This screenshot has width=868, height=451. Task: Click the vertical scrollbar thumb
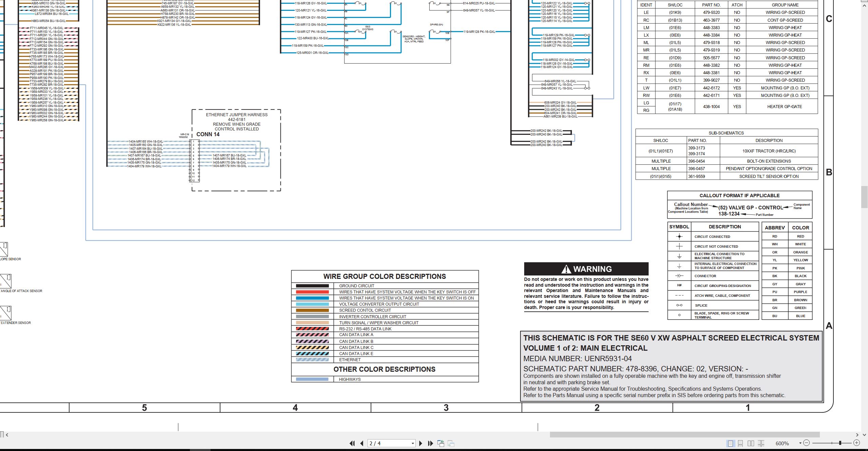coord(865,197)
